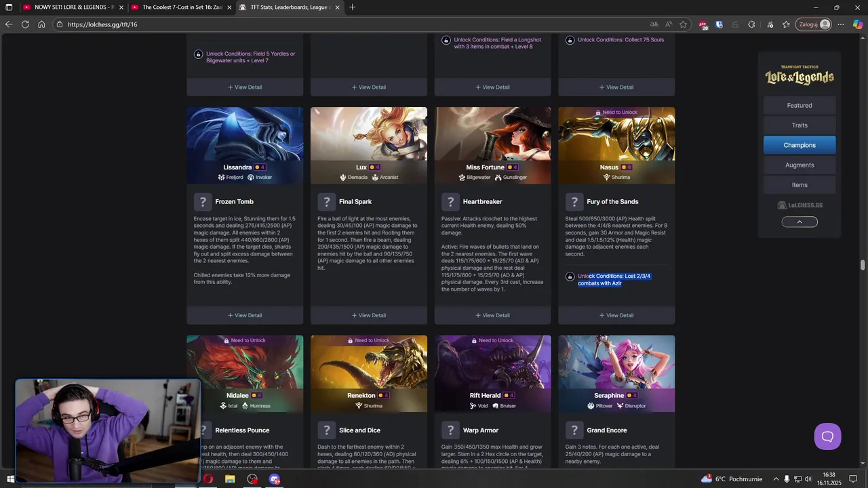Switch to The Coolest 7-Cost in Set 16 tab
This screenshot has height=488, width=868.
(x=181, y=7)
